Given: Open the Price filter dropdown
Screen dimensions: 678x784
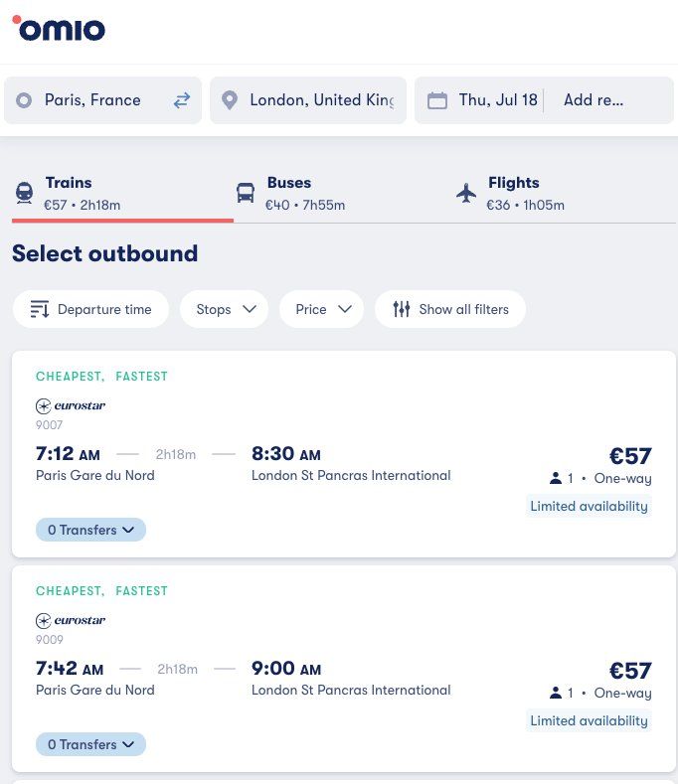Looking at the screenshot, I should 322,309.
